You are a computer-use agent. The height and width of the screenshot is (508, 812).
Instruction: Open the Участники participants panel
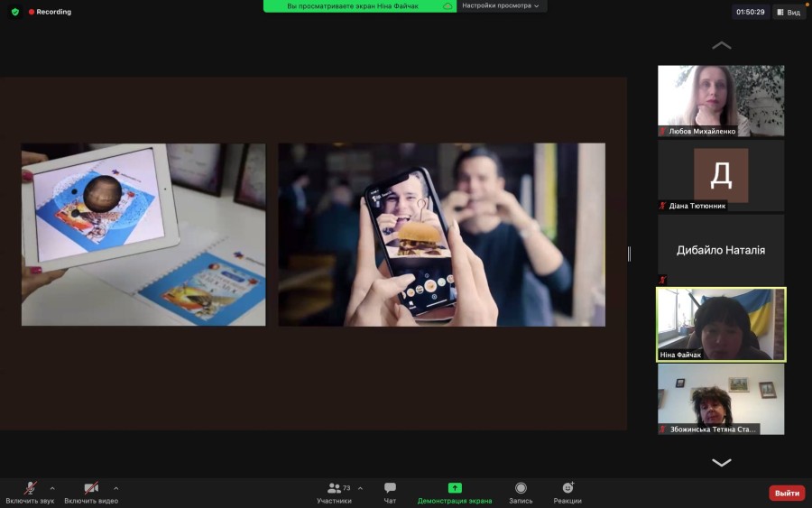334,493
